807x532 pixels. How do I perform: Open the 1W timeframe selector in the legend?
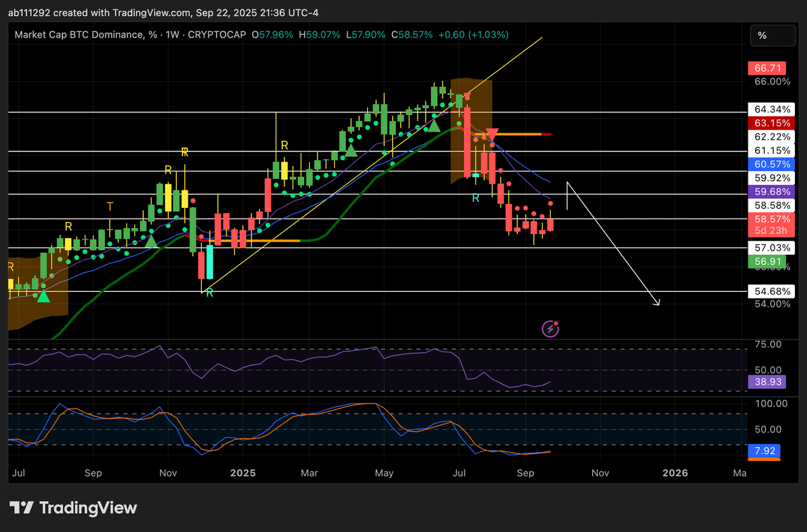[174, 34]
